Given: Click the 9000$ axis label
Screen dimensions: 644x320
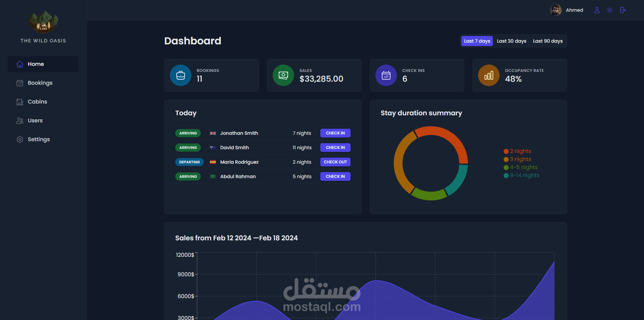Looking at the screenshot, I should point(186,275).
